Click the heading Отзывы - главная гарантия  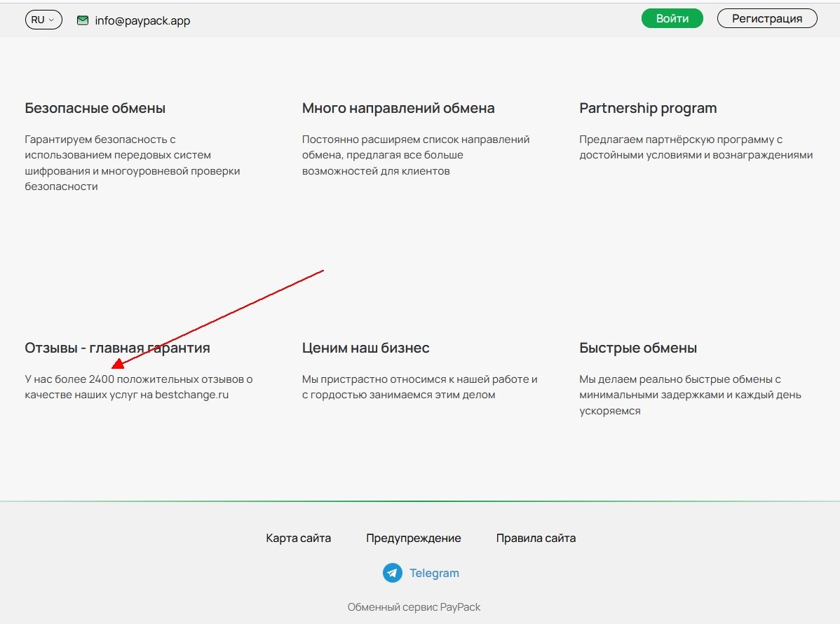click(x=117, y=348)
